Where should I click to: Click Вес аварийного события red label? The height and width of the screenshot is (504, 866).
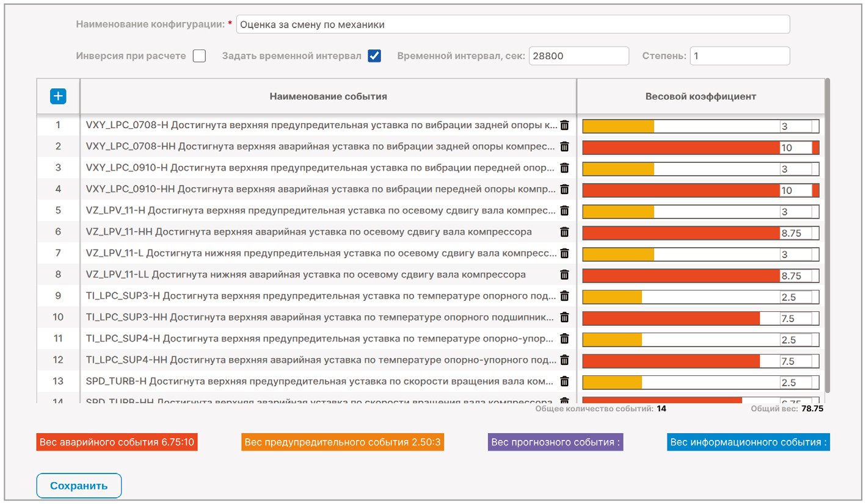coord(117,442)
